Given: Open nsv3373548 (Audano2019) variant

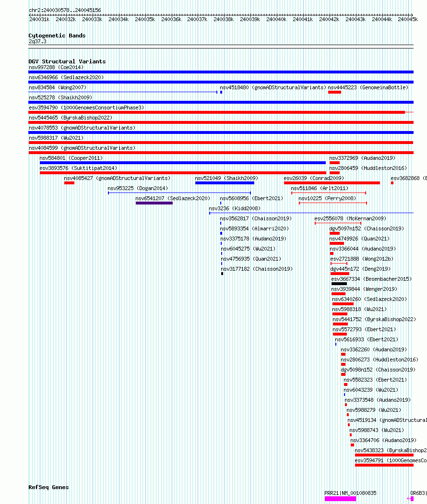Looking at the screenshot, I should (378, 400).
